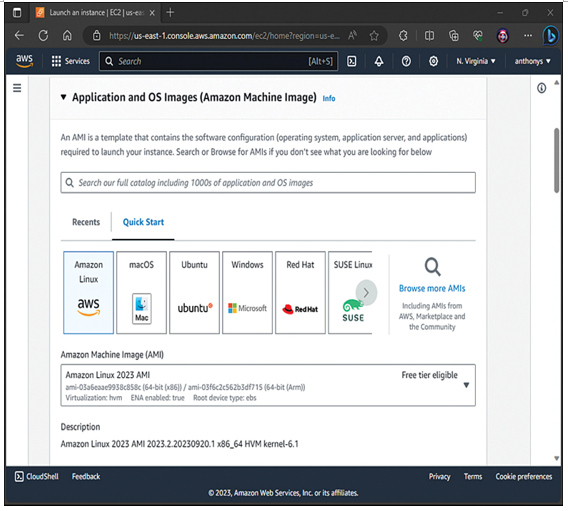Open the settings gear in AWS header
Viewport: 568px width, 511px height.
[x=433, y=61]
